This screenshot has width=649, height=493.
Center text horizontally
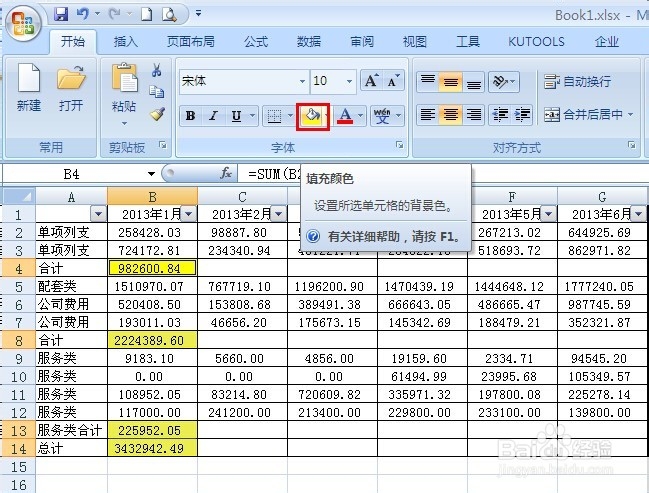450,114
